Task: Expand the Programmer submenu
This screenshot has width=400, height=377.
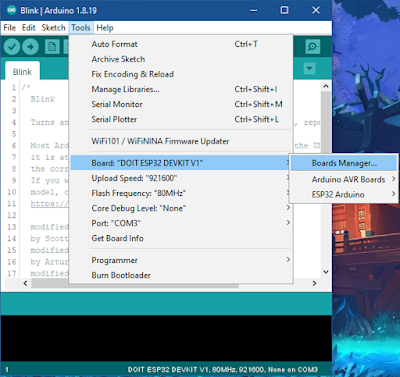Action: (181, 260)
